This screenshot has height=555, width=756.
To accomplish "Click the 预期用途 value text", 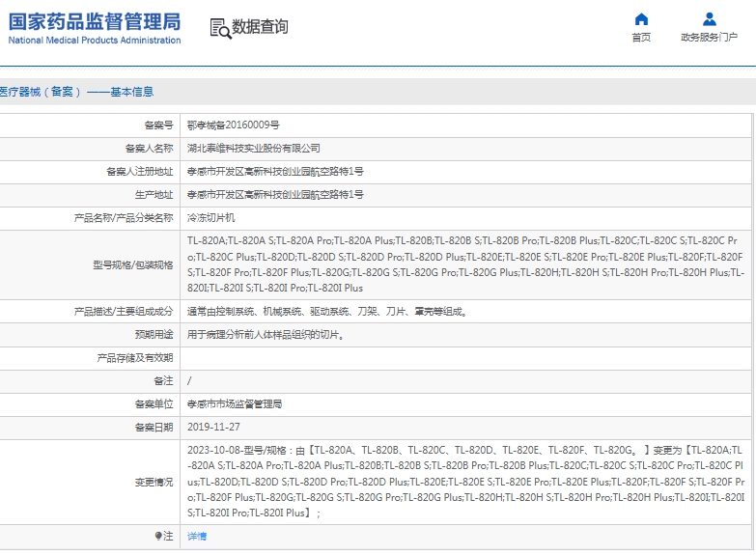I will pos(266,335).
